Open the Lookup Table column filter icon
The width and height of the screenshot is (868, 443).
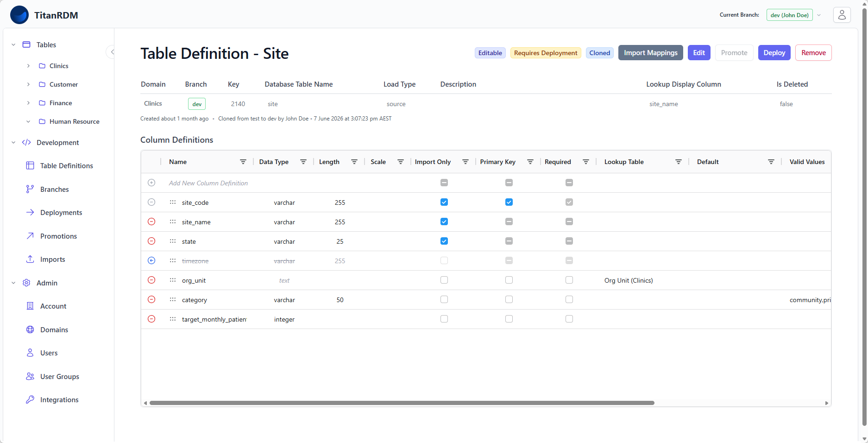(679, 162)
